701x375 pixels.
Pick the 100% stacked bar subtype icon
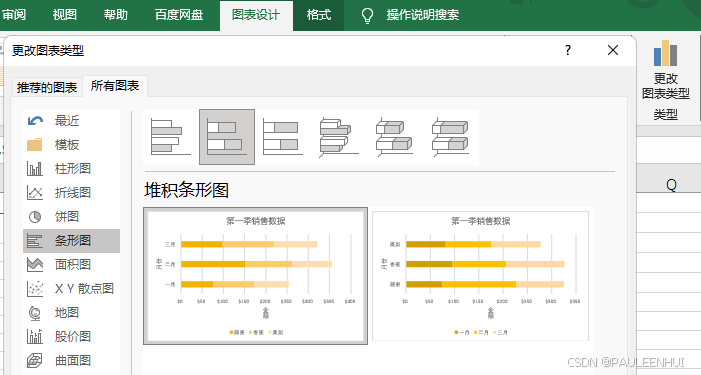click(x=283, y=137)
